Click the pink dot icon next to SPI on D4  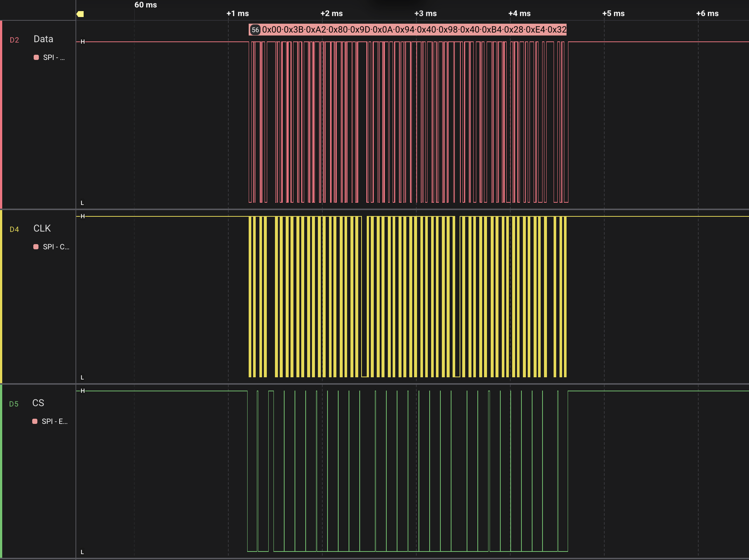pos(36,247)
